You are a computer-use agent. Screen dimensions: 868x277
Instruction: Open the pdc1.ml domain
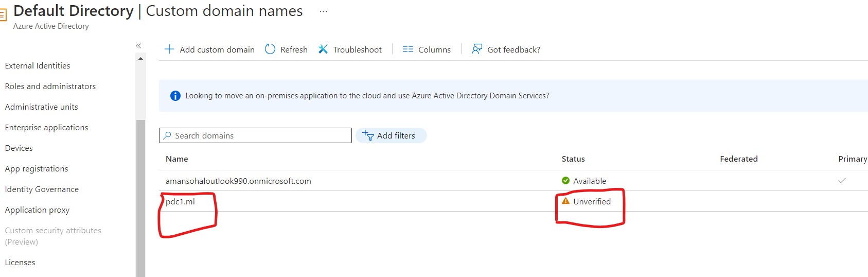180,202
